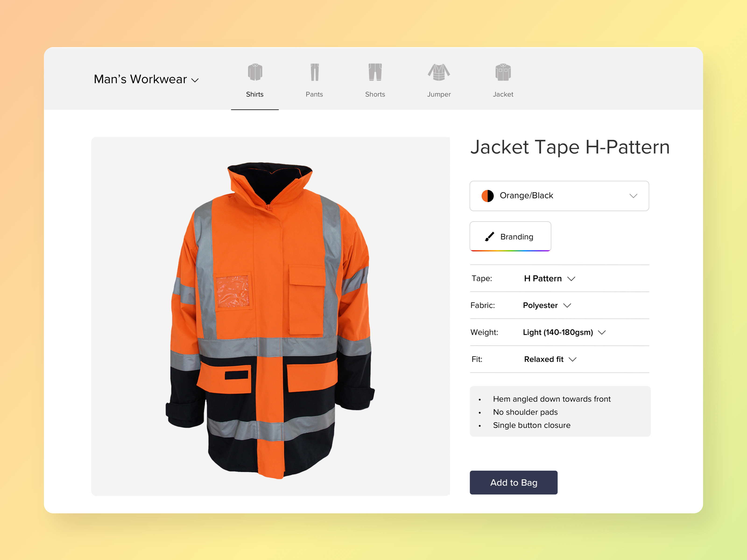Select the Pants category icon
The image size is (747, 560).
[314, 72]
